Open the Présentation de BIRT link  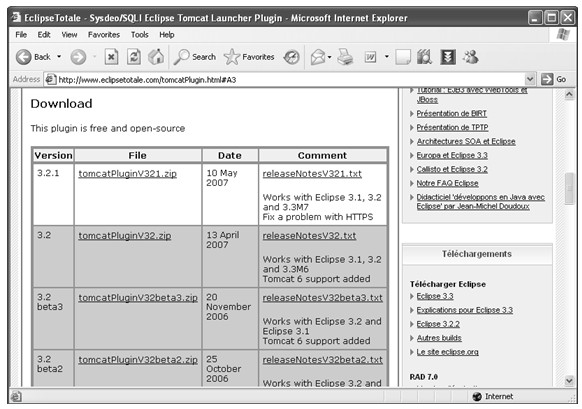[451, 114]
